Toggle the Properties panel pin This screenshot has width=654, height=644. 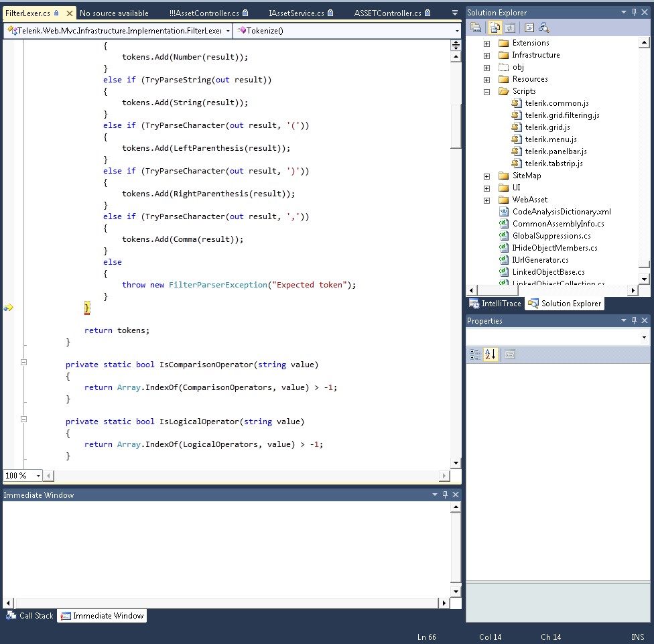coord(634,320)
